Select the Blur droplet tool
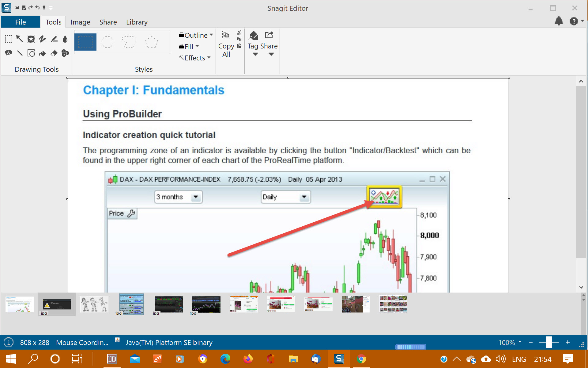The image size is (588, 368). tap(65, 39)
